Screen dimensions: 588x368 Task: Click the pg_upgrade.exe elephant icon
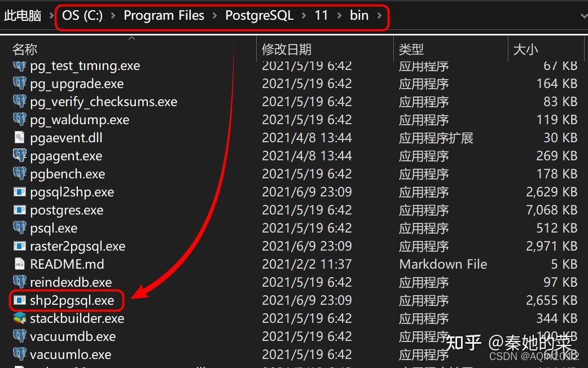[x=20, y=84]
